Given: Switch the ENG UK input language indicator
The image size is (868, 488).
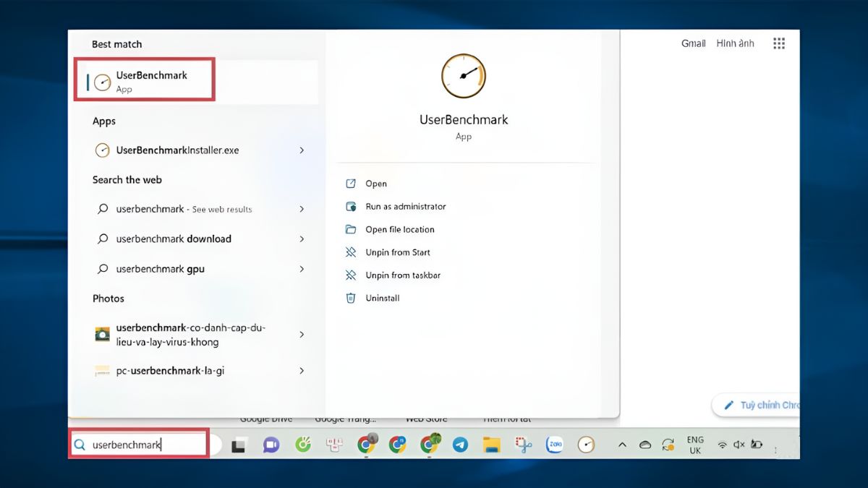Looking at the screenshot, I should coord(695,445).
